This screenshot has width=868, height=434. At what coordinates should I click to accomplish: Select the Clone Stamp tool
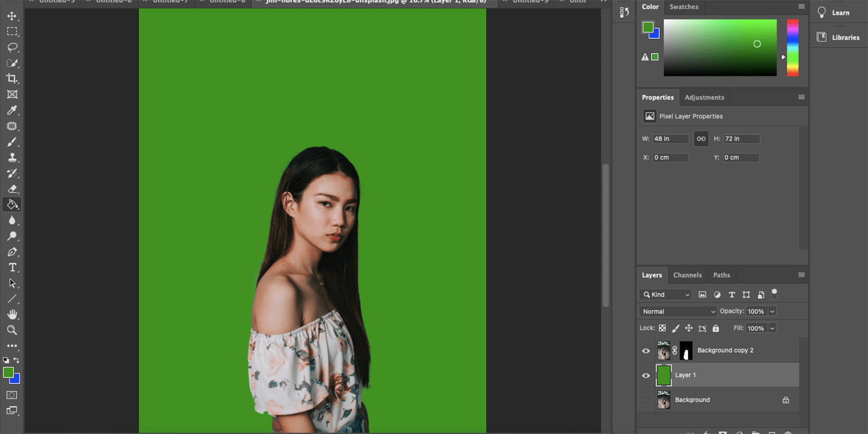click(12, 158)
